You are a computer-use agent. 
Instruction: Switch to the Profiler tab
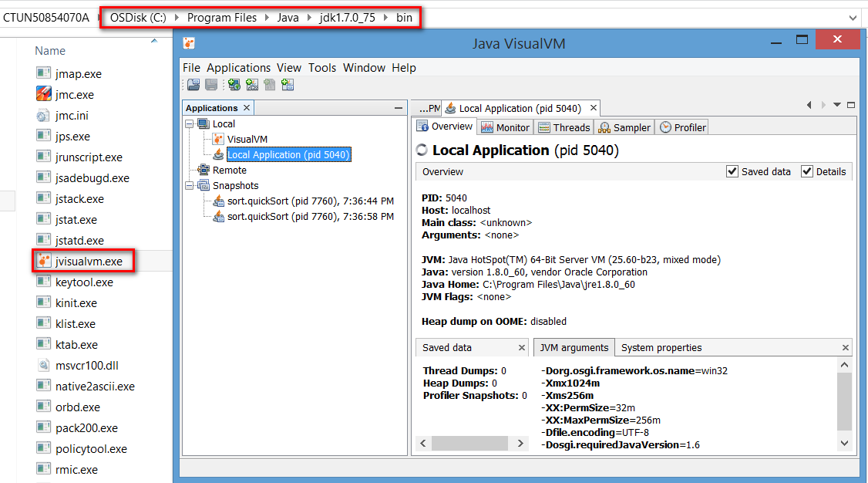[682, 127]
